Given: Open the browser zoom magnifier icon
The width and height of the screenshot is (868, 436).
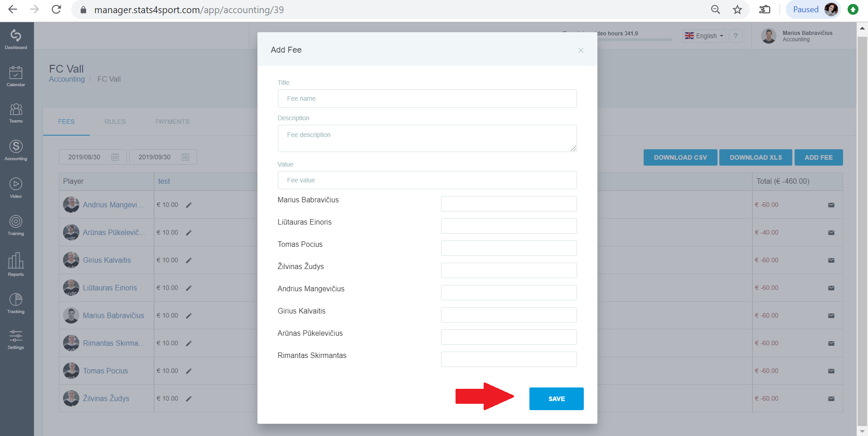Looking at the screenshot, I should [715, 10].
